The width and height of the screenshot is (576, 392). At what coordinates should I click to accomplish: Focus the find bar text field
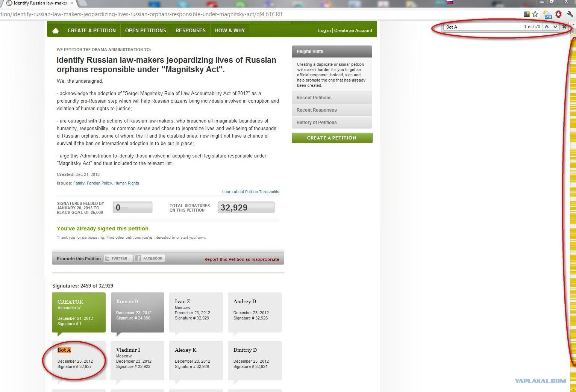pyautogui.click(x=483, y=27)
